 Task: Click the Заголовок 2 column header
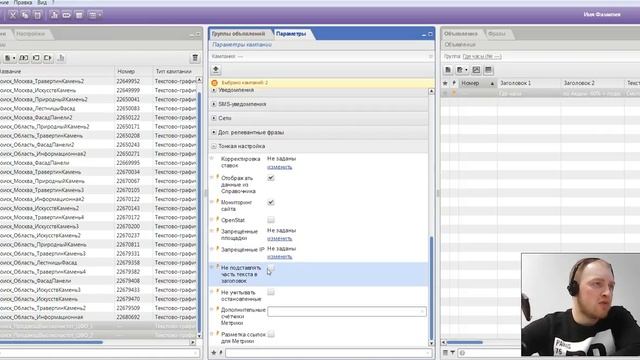click(x=592, y=83)
